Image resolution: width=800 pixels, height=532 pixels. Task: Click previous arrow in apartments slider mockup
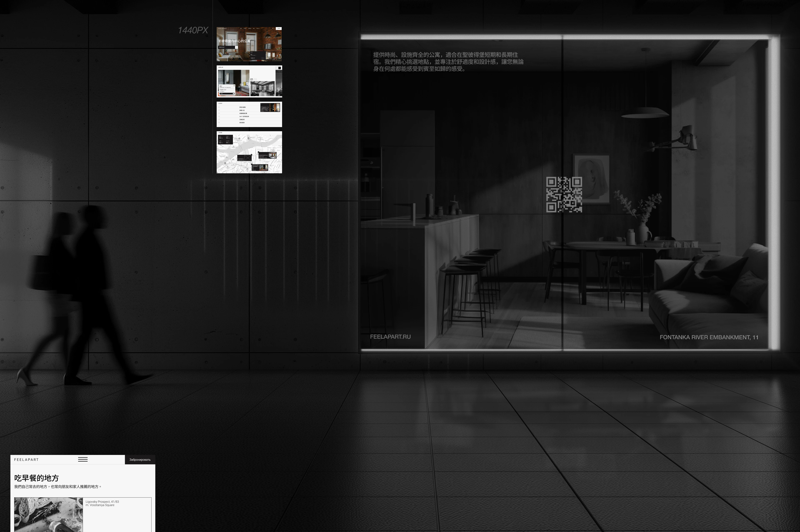pos(277,68)
